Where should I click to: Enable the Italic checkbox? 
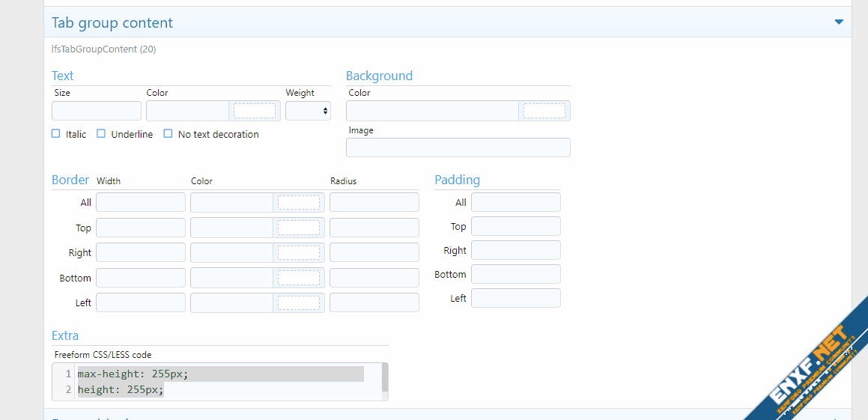pos(56,134)
